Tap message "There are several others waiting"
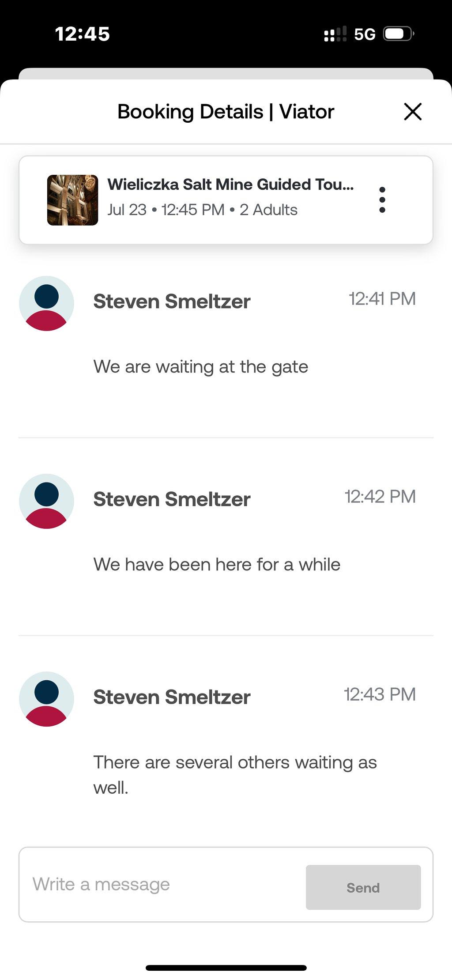The height and width of the screenshot is (980, 452). [x=235, y=775]
